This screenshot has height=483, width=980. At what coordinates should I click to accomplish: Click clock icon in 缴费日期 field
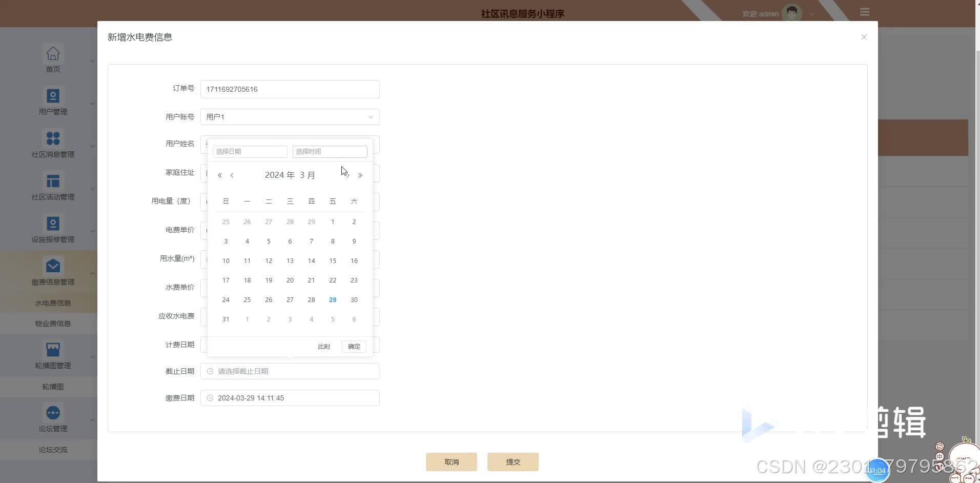[210, 398]
